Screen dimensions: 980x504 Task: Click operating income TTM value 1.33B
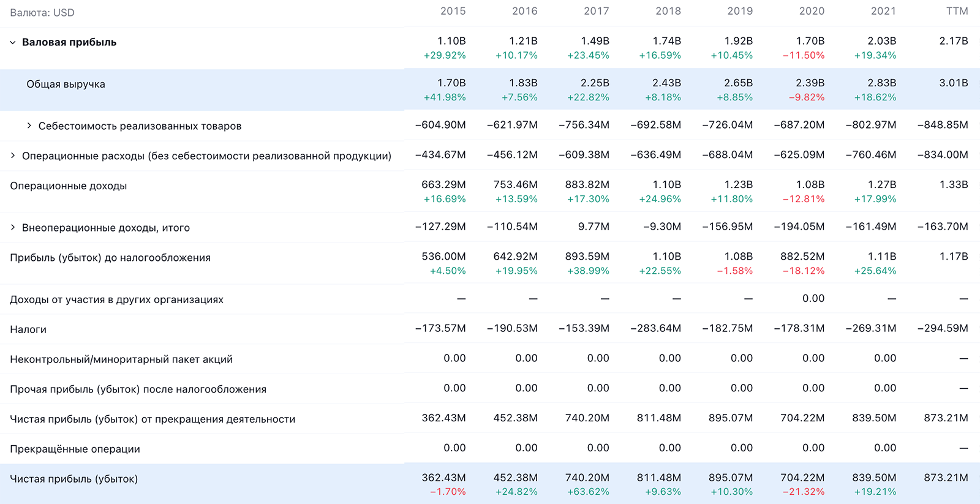click(x=954, y=184)
